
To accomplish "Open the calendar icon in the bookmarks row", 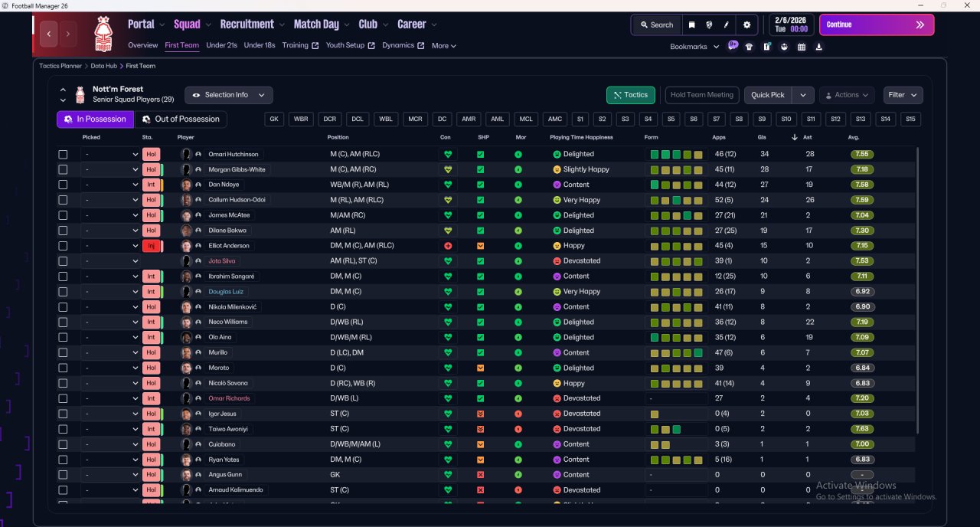I will point(802,47).
